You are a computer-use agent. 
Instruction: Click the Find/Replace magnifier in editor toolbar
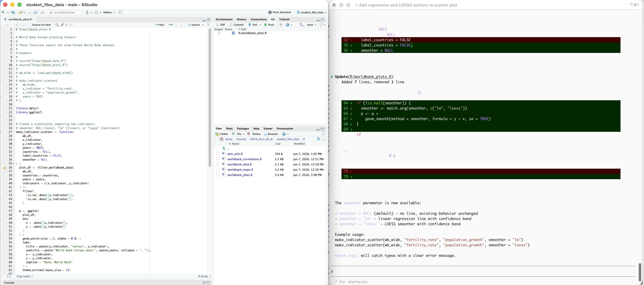[57, 25]
